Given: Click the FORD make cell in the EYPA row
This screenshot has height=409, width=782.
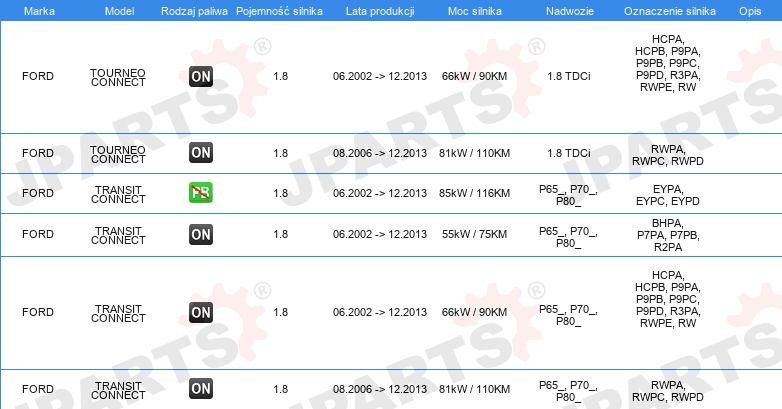Looking at the screenshot, I should pyautogui.click(x=38, y=193).
